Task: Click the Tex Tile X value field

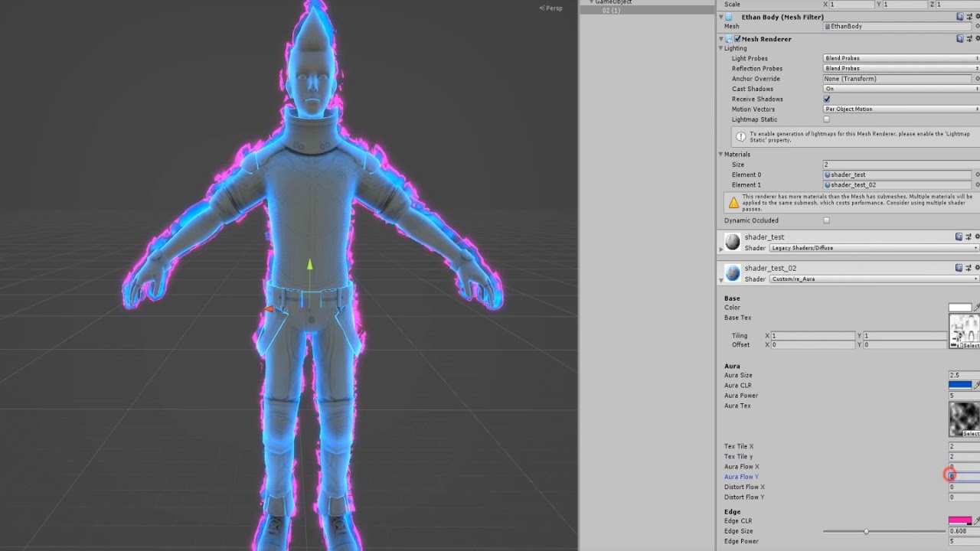Action: pos(965,446)
